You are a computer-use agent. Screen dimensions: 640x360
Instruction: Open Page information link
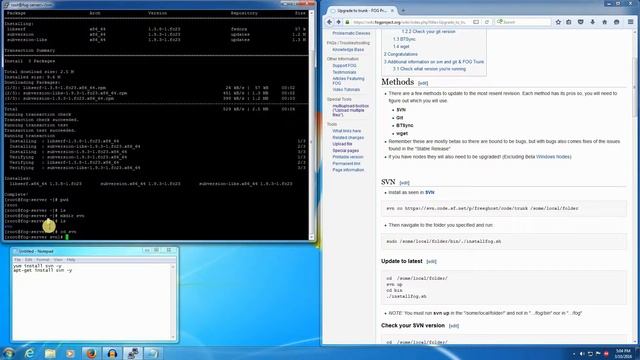(x=348, y=170)
